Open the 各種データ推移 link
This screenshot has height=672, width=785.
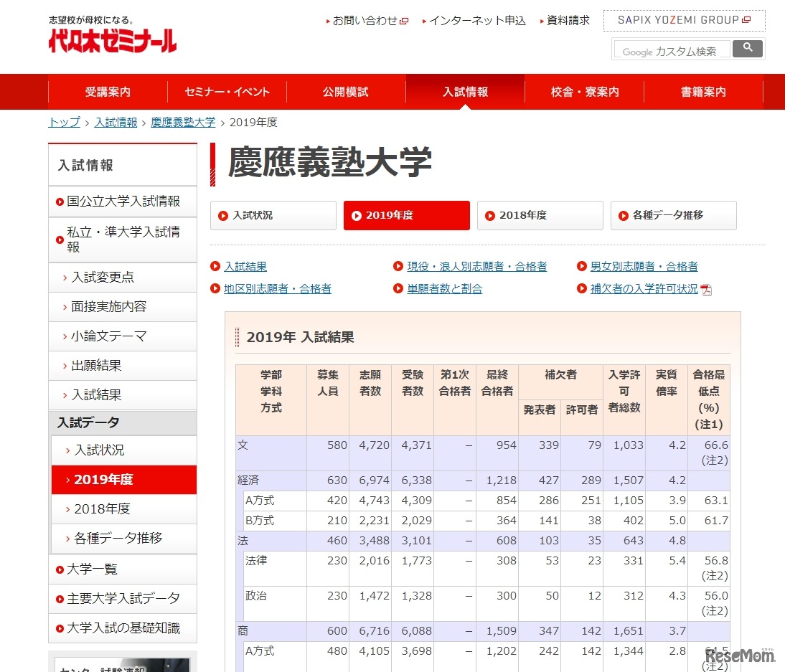673,215
